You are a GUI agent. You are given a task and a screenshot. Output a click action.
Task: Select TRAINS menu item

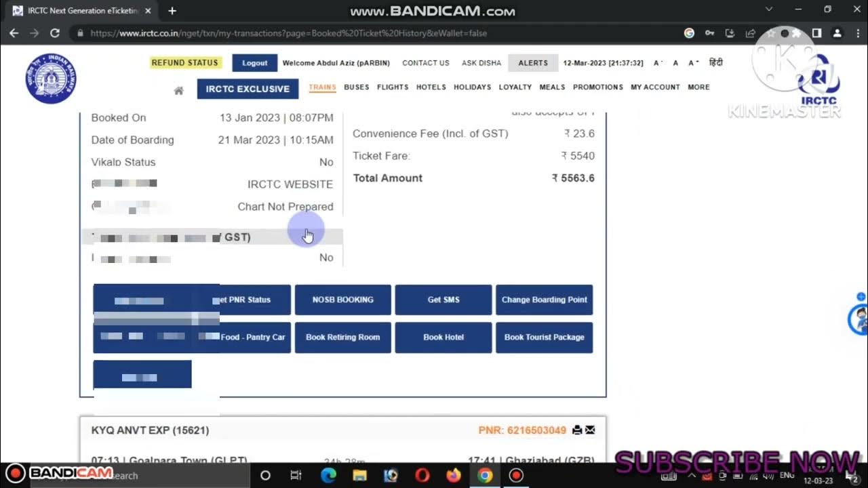pos(322,87)
